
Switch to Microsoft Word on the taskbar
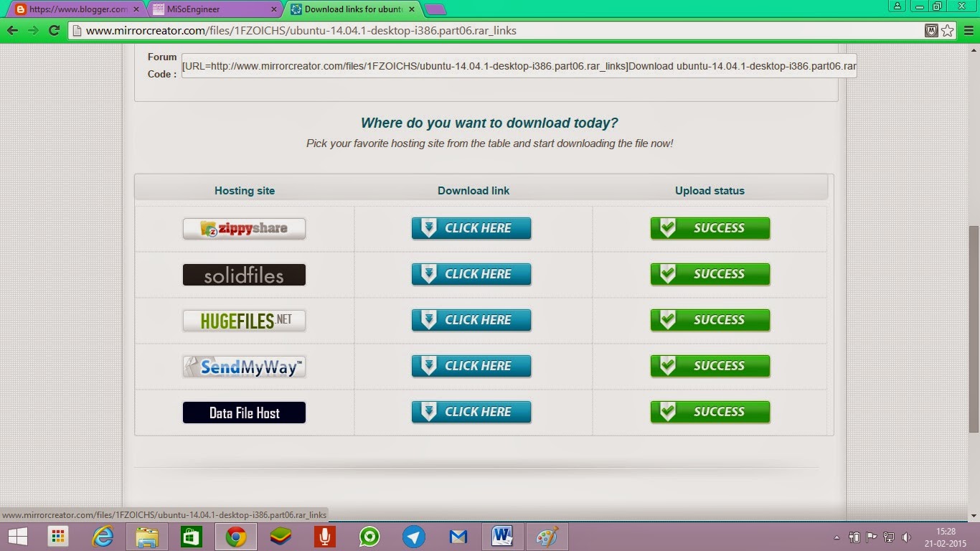click(x=503, y=536)
